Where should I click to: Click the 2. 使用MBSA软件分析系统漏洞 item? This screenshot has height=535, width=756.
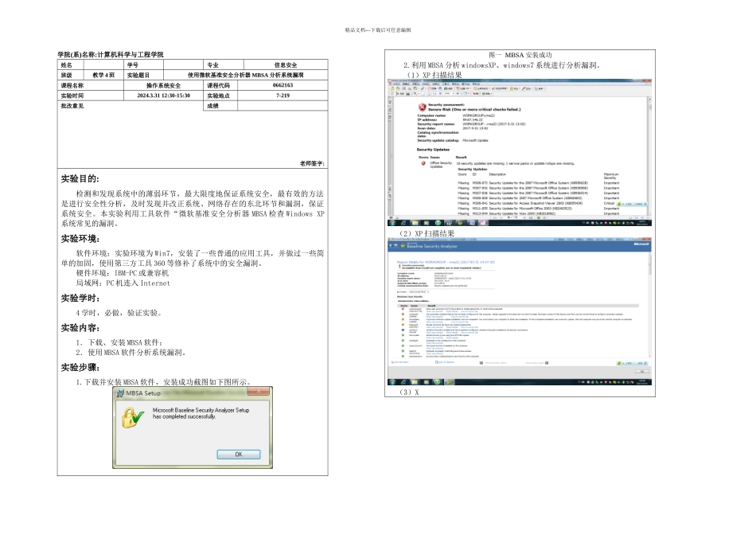pyautogui.click(x=131, y=353)
